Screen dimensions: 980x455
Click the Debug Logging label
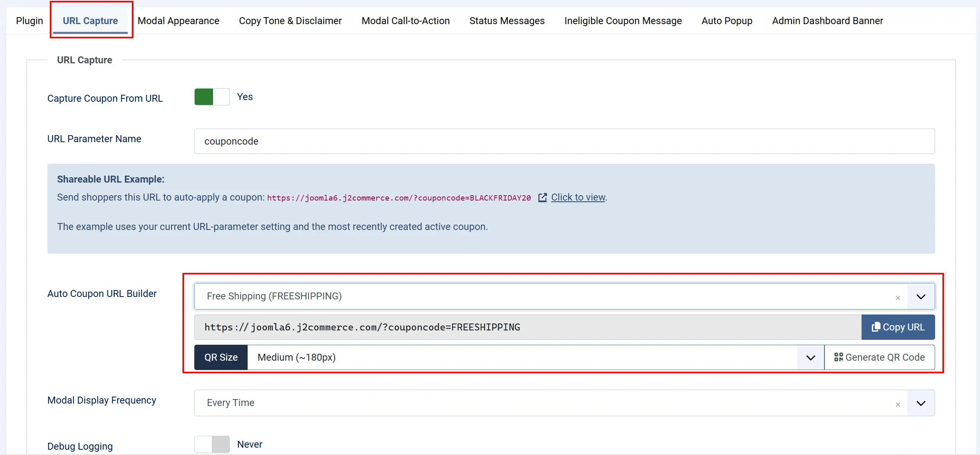coord(80,446)
